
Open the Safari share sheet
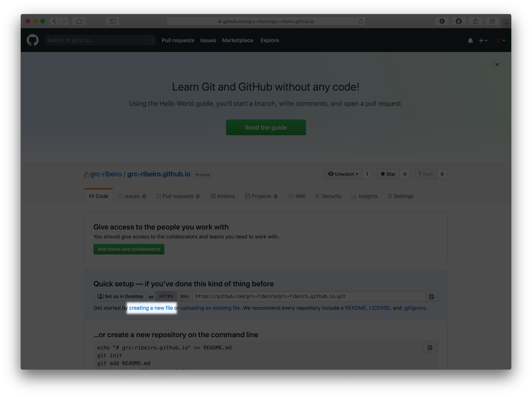point(475,21)
